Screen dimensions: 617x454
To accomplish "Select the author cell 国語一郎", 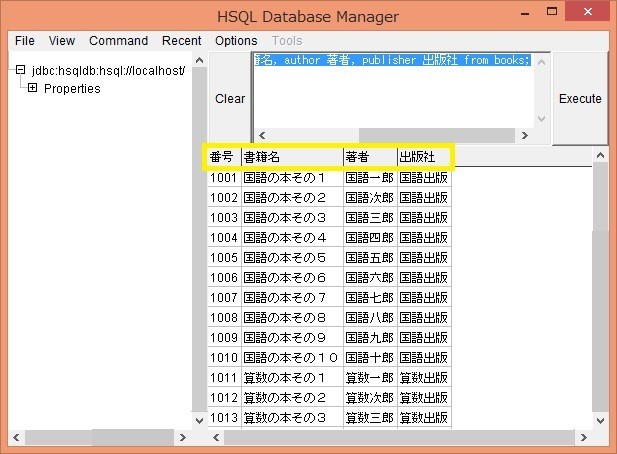I will (370, 177).
